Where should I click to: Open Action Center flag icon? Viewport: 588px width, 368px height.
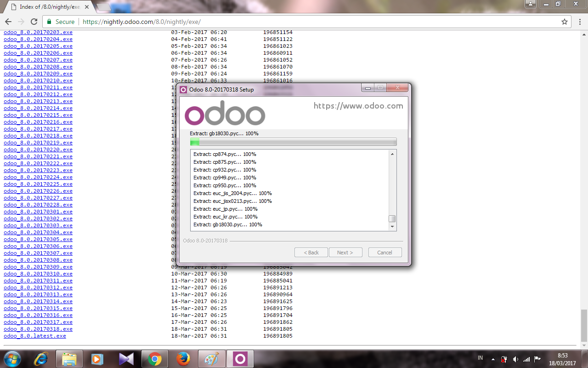click(537, 359)
